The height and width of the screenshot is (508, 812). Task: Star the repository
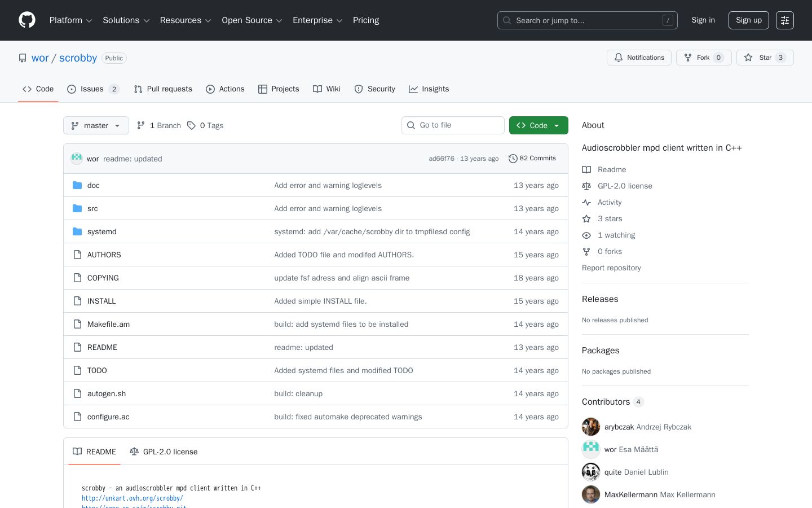tap(765, 58)
